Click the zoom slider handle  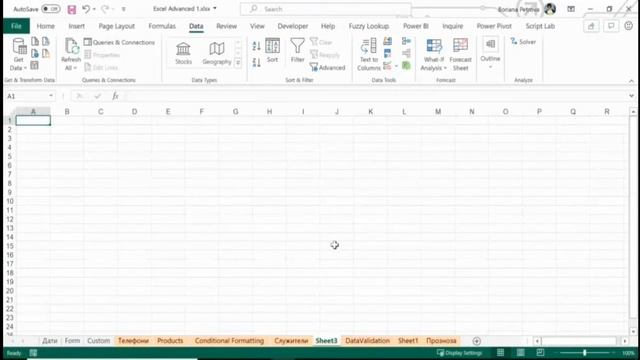(585, 353)
